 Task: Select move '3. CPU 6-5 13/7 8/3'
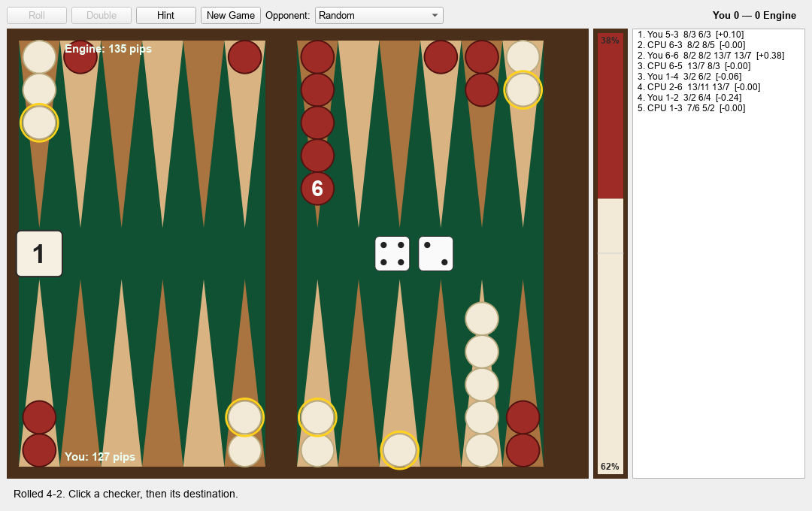pyautogui.click(x=694, y=66)
